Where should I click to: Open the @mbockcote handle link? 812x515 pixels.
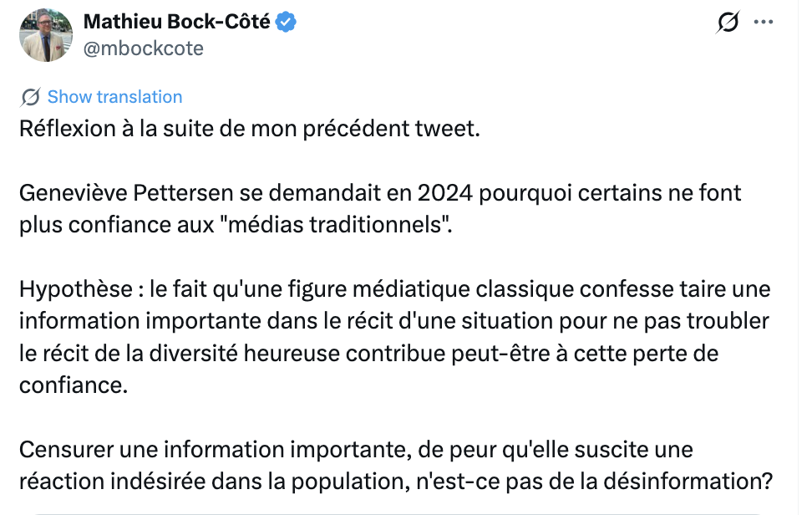pyautogui.click(x=144, y=48)
